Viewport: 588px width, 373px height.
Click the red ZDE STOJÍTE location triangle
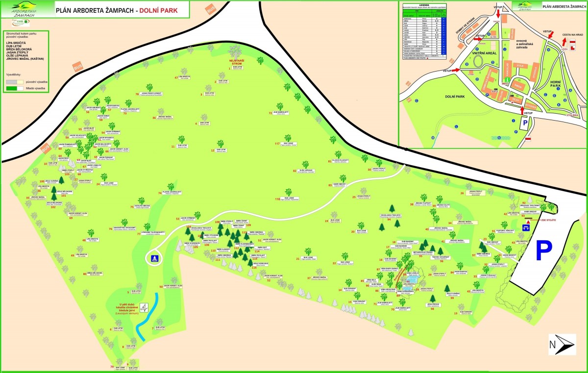point(528,222)
